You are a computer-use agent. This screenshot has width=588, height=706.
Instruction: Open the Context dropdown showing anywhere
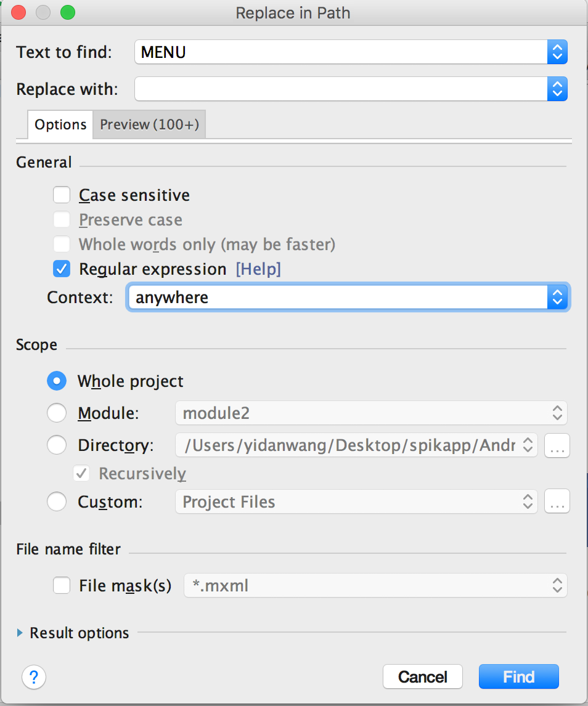tap(348, 298)
